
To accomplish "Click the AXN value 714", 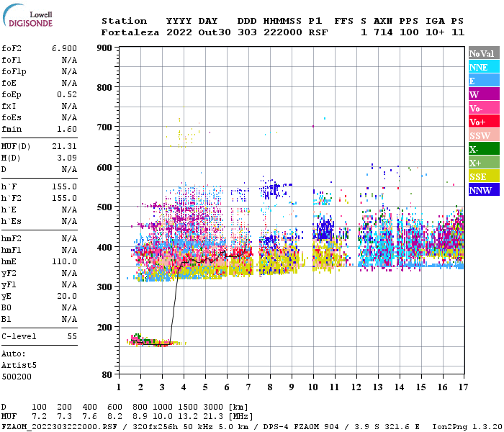I will tap(383, 32).
